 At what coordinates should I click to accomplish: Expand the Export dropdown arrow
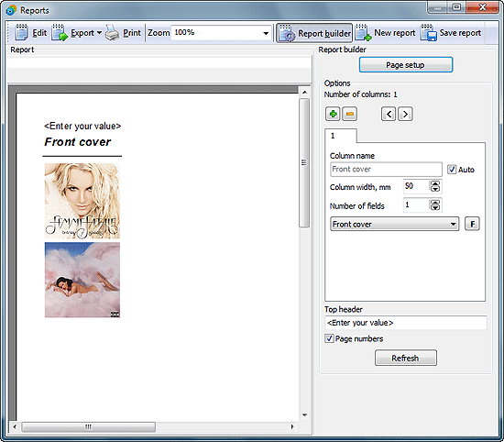(x=99, y=33)
